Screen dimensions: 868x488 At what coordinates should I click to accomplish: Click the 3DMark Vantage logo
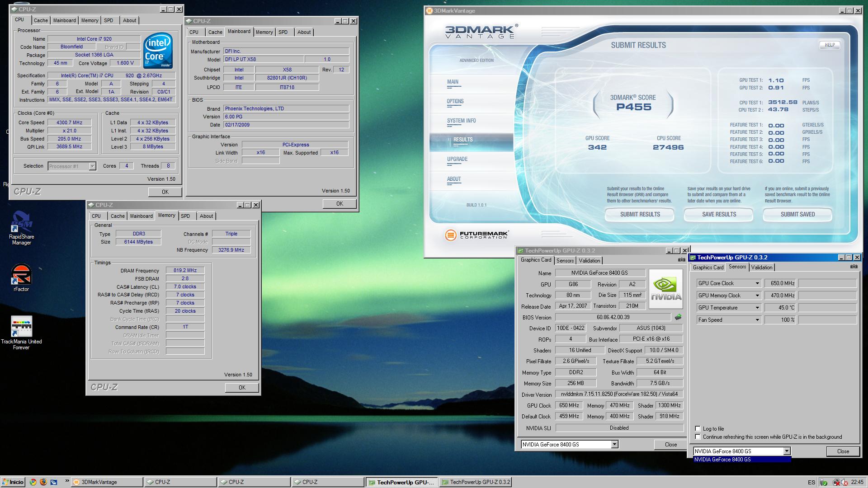pyautogui.click(x=481, y=32)
